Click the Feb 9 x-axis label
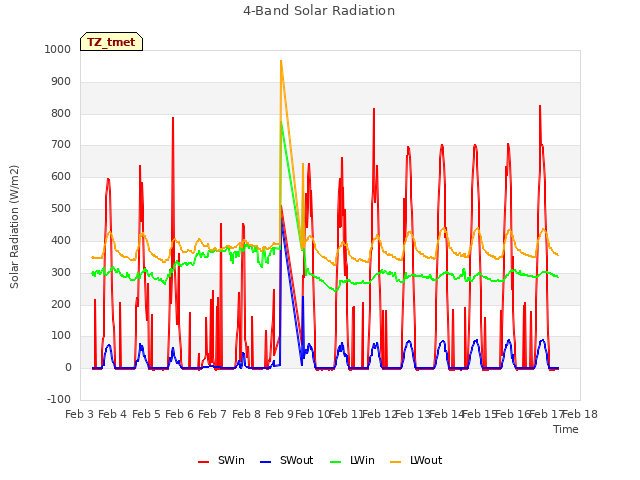 pyautogui.click(x=279, y=414)
